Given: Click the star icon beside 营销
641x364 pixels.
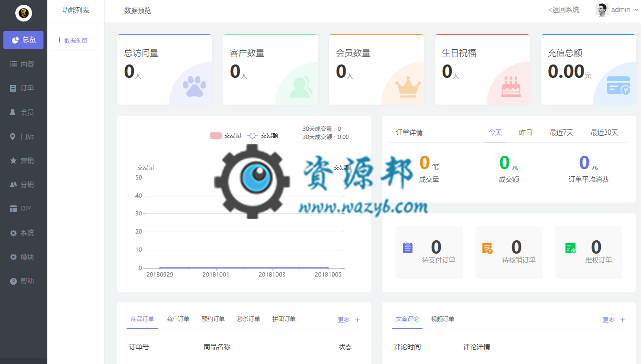Looking at the screenshot, I should [13, 161].
